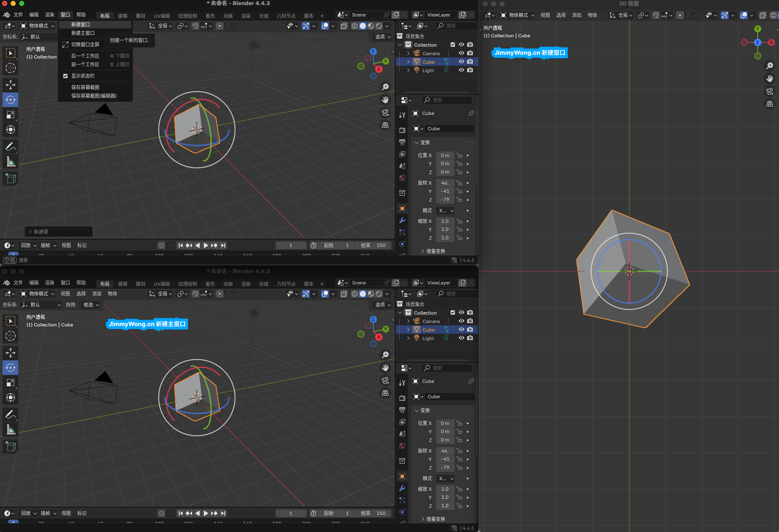Image resolution: width=779 pixels, height=532 pixels.
Task: Select the Add Cube tool in bottom window
Action: coord(11,446)
